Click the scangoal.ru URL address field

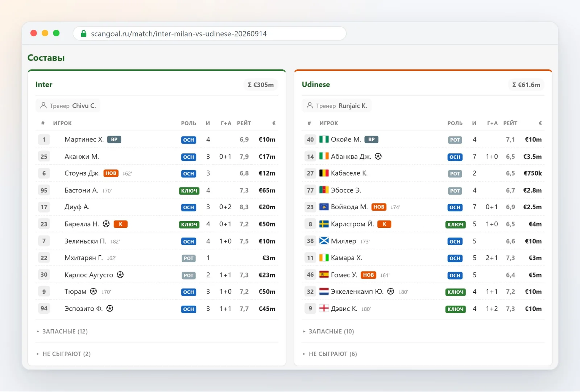210,34
